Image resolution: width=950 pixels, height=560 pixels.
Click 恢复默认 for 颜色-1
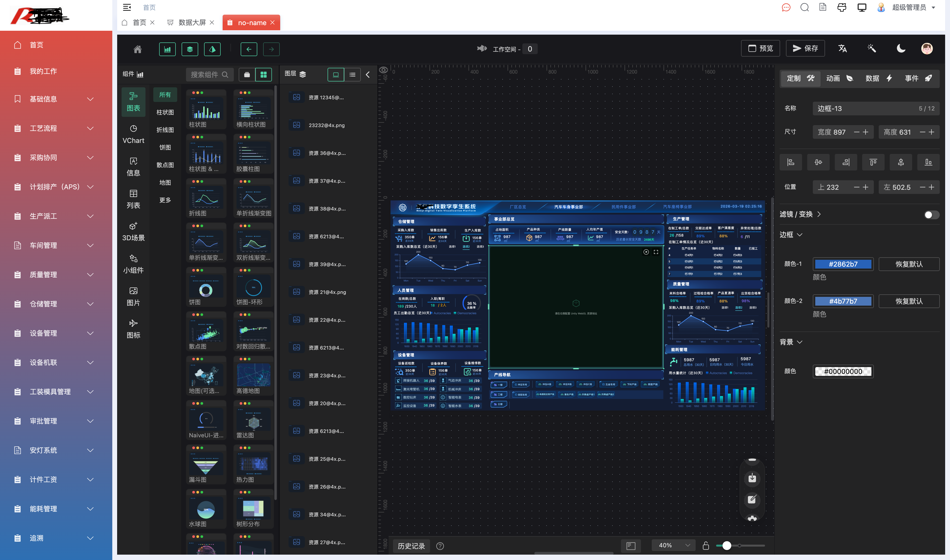pos(909,264)
